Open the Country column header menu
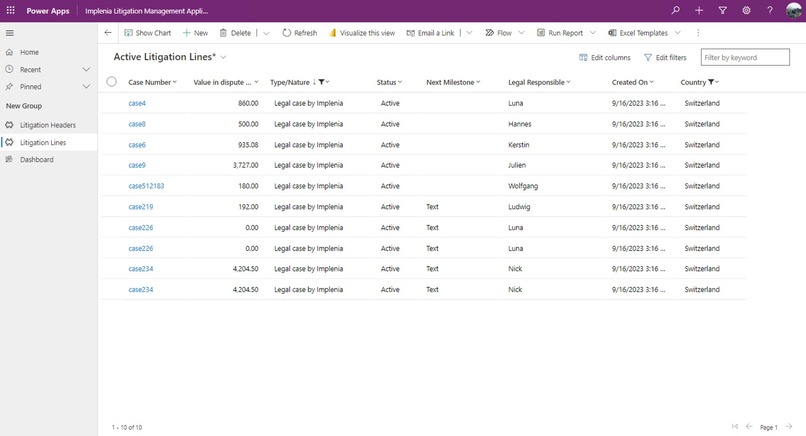Screen dimensions: 806x436 click(x=700, y=82)
